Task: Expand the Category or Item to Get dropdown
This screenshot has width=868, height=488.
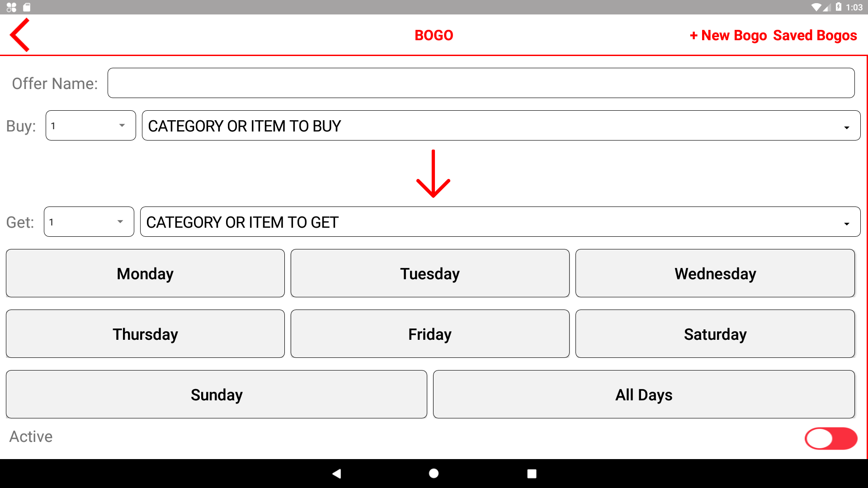Action: (x=500, y=222)
